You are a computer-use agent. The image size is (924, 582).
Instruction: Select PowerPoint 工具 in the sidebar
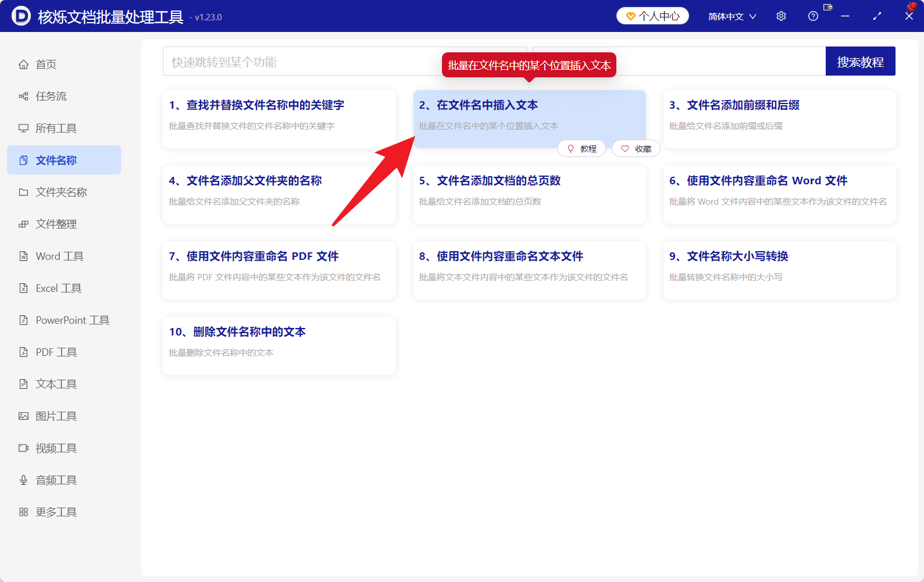pos(64,320)
